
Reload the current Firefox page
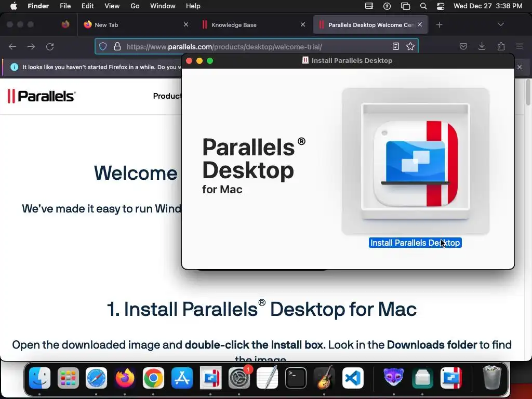[x=50, y=46]
